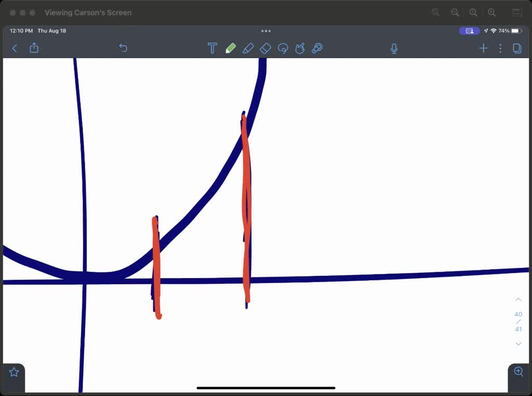Tap page number 40 indicator
The height and width of the screenshot is (396, 532).
point(518,314)
